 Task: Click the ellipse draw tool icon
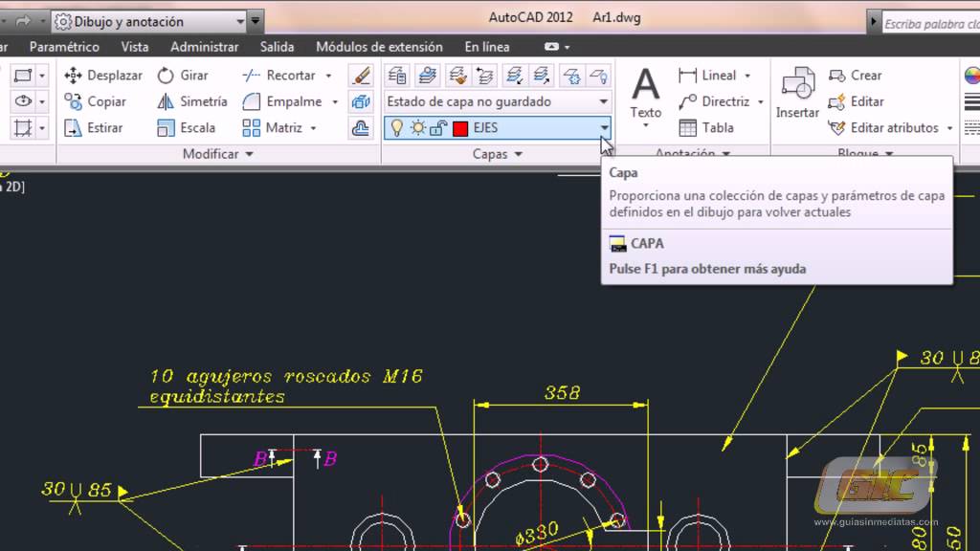(23, 101)
